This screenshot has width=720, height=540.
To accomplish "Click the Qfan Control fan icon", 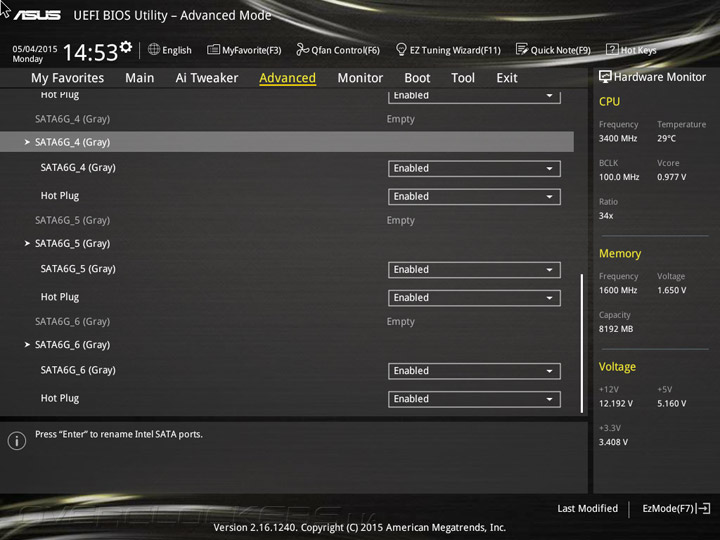I will pyautogui.click(x=302, y=49).
